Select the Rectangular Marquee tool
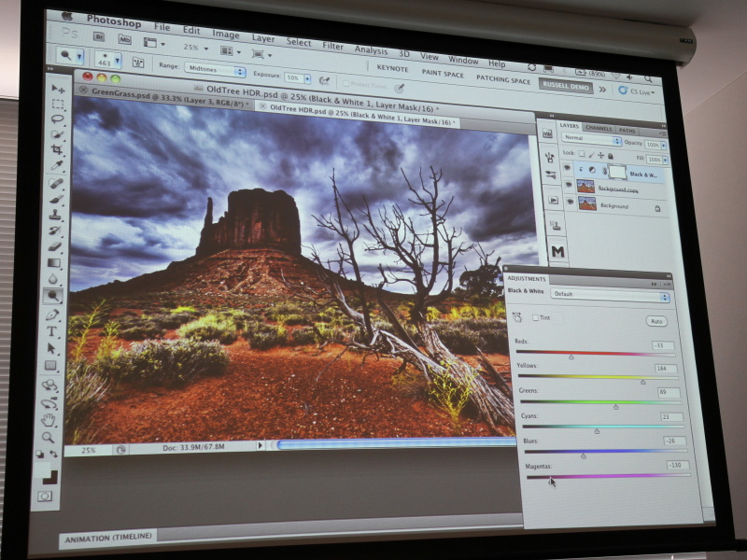747x560 pixels. (58, 104)
